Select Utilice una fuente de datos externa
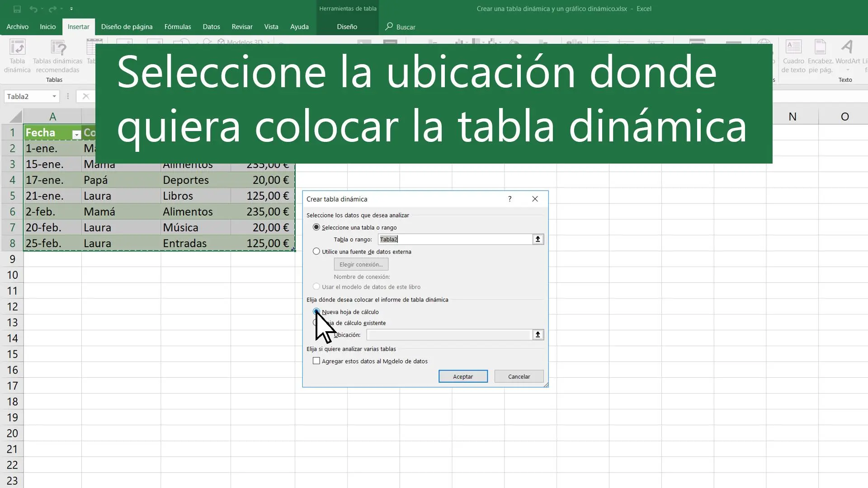The height and width of the screenshot is (488, 868). tap(316, 251)
